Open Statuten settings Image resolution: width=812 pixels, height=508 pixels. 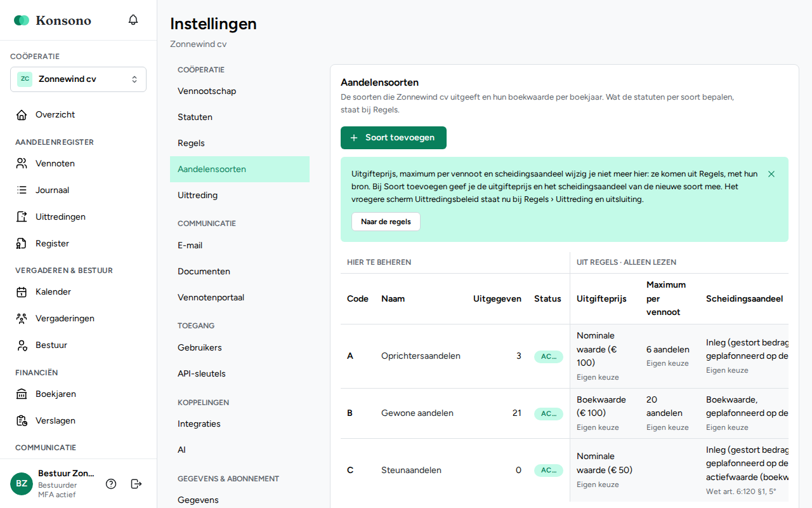[x=240, y=117]
